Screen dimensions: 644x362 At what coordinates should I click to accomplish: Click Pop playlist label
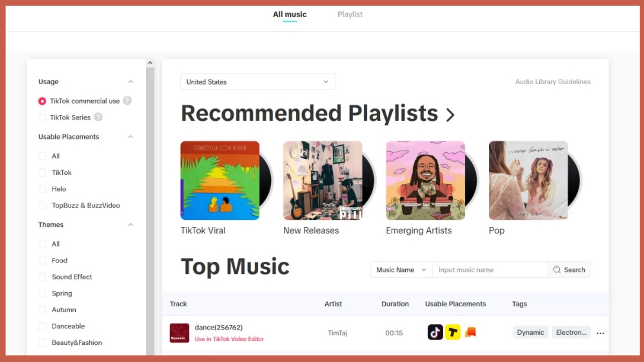click(497, 231)
